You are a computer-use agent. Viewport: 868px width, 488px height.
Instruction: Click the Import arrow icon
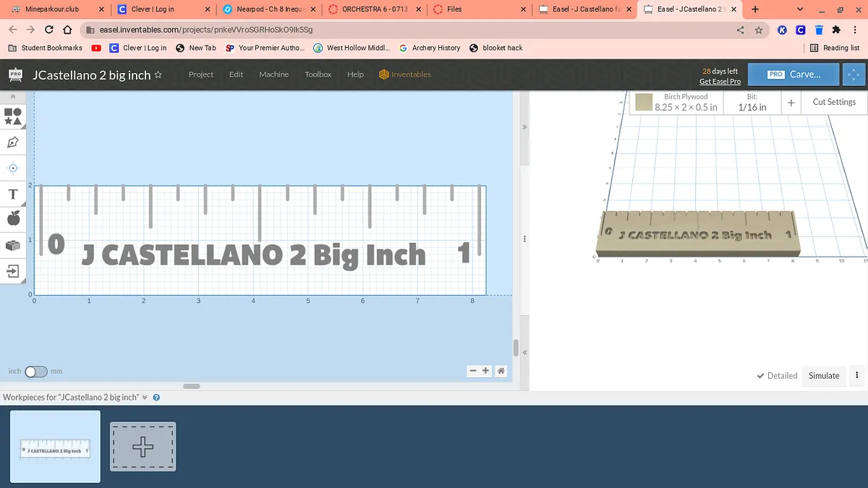[13, 271]
